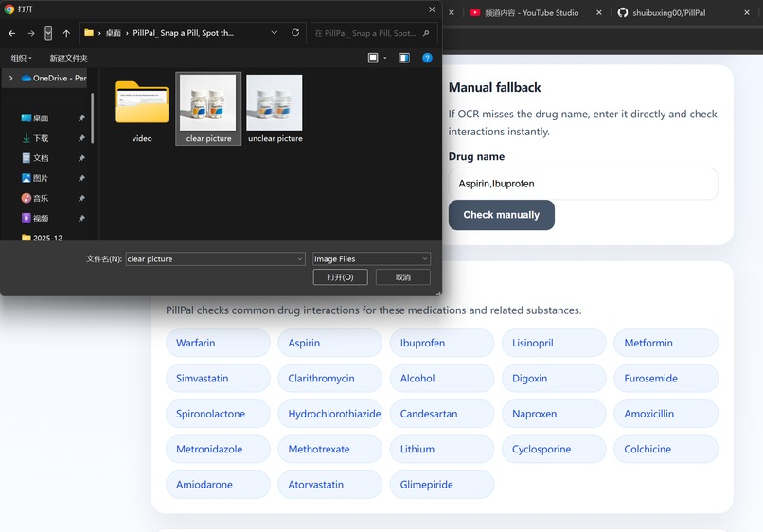Select the Glimepiride drug chip
The image size is (763, 532).
442,485
